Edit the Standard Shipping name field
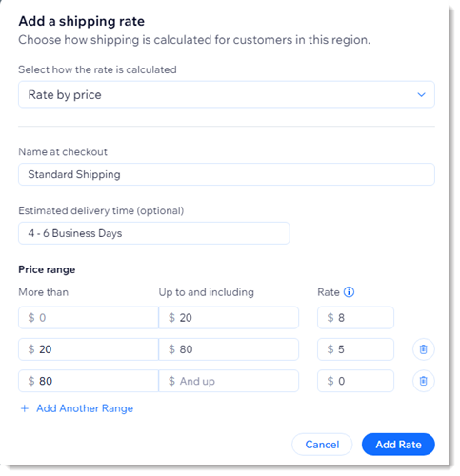This screenshot has width=460, height=476. pos(227,174)
